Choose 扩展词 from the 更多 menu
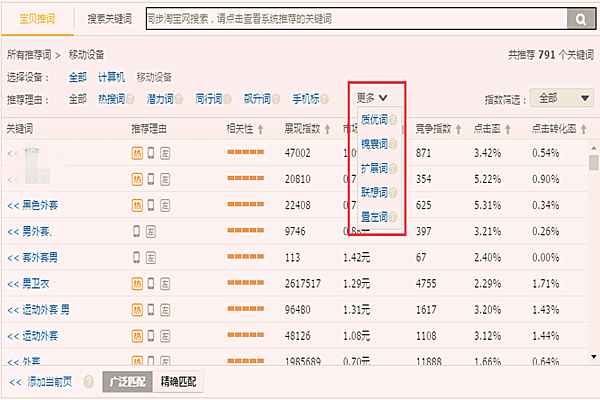This screenshot has height=400, width=600. 374,168
